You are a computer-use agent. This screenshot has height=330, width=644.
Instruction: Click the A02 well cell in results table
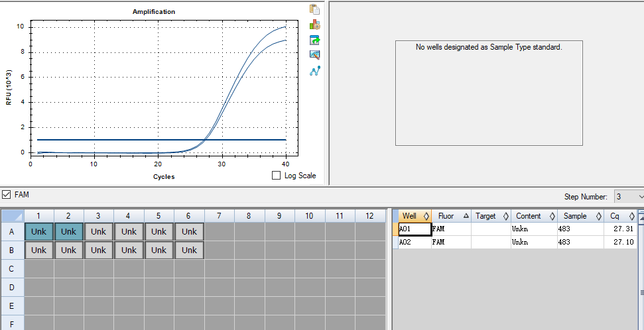tap(415, 242)
